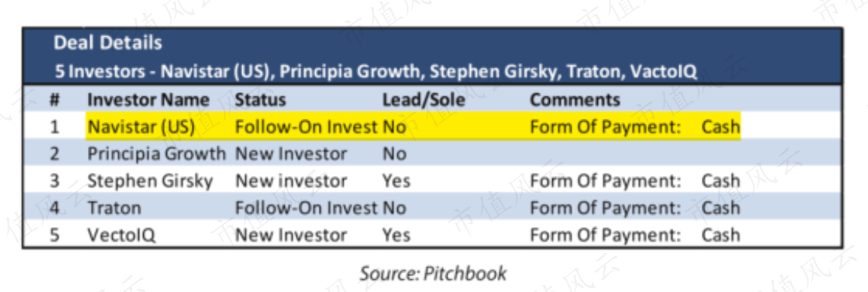
Task: Click the Yes value in Stephen Girsky row
Action: 396,181
